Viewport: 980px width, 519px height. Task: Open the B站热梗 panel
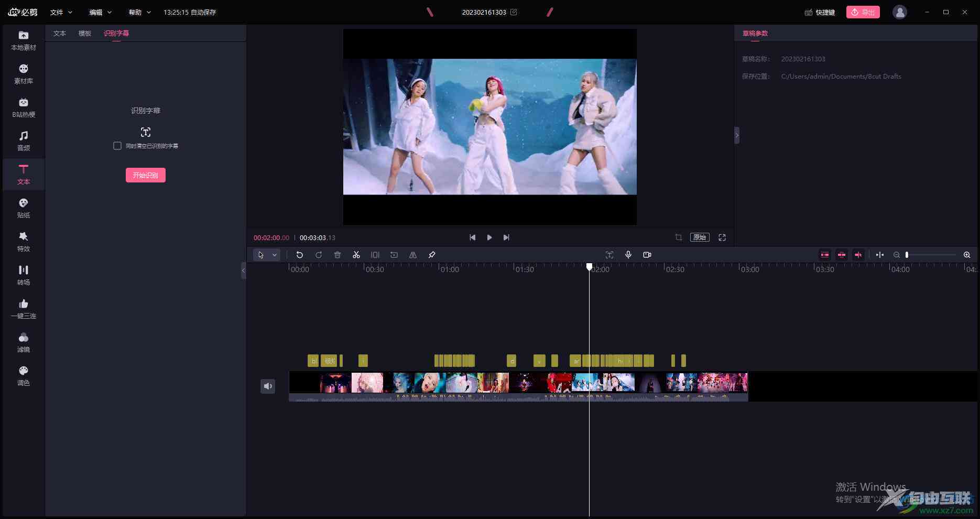coord(24,107)
